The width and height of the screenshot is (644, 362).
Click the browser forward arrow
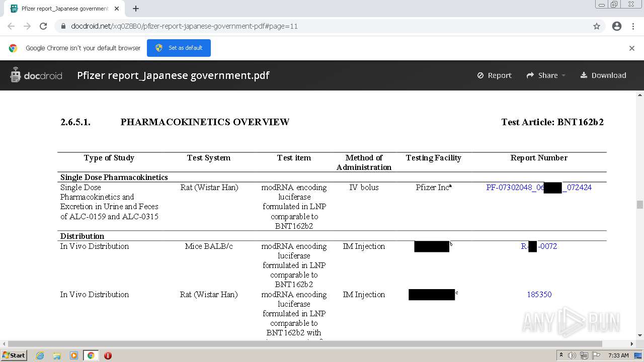27,26
